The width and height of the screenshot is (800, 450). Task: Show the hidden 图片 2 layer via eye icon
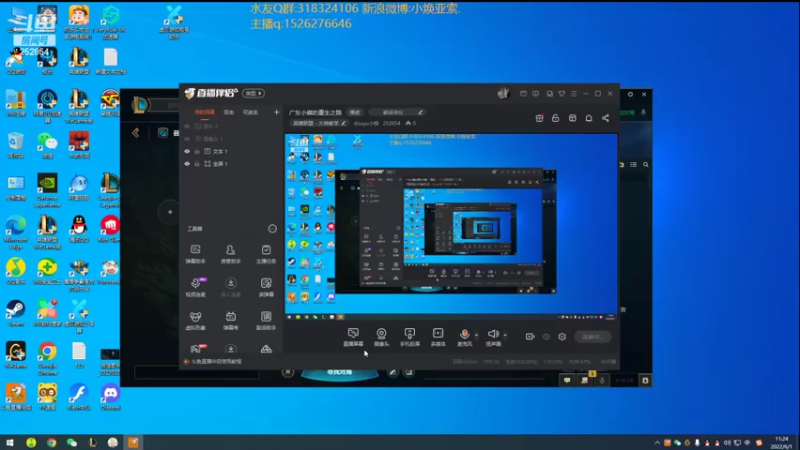187,126
